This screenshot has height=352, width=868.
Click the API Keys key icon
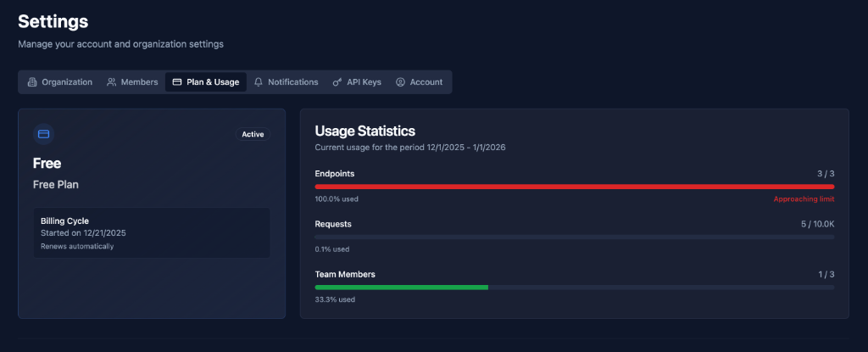[x=337, y=82]
